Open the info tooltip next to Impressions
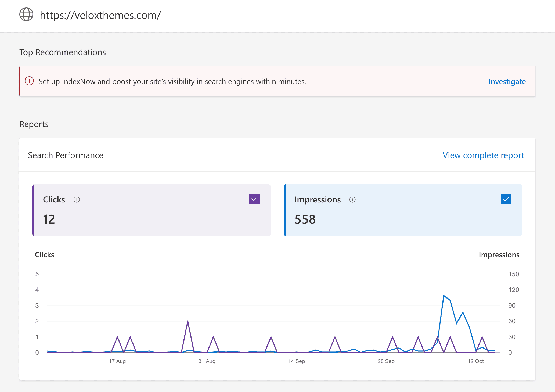Screen dimensions: 555x392 (x=352, y=199)
